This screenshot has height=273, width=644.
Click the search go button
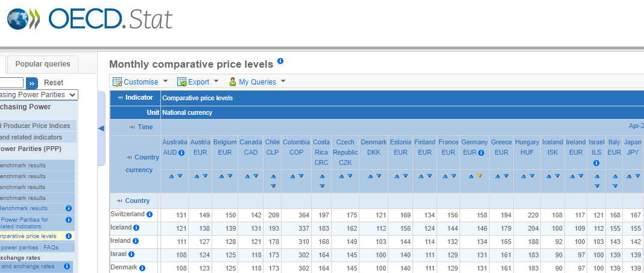[32, 83]
